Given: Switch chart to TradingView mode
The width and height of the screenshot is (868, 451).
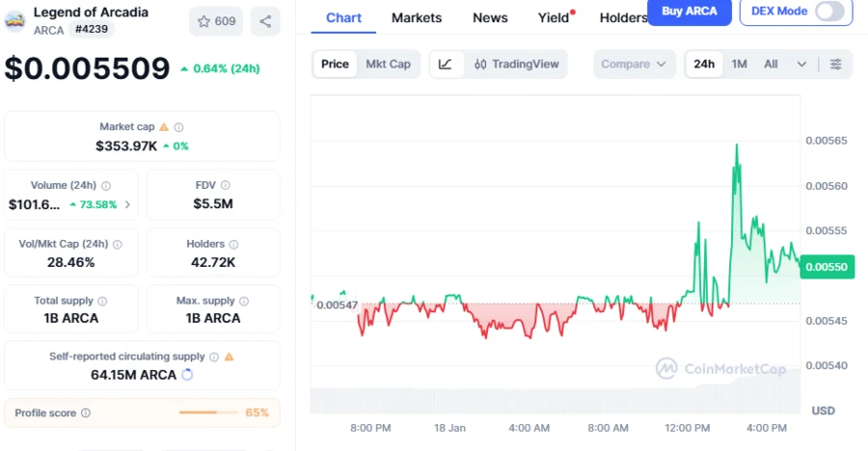Looking at the screenshot, I should click(x=517, y=65).
